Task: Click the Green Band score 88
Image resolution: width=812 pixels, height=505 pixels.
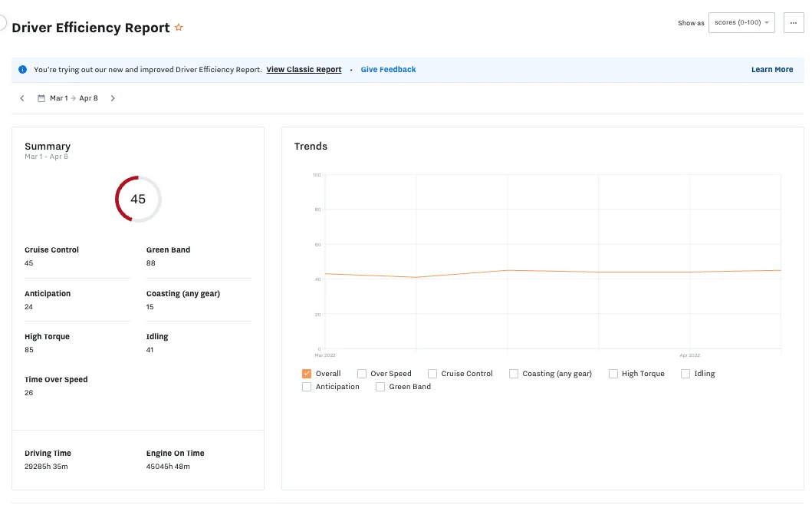Action: [x=151, y=263]
